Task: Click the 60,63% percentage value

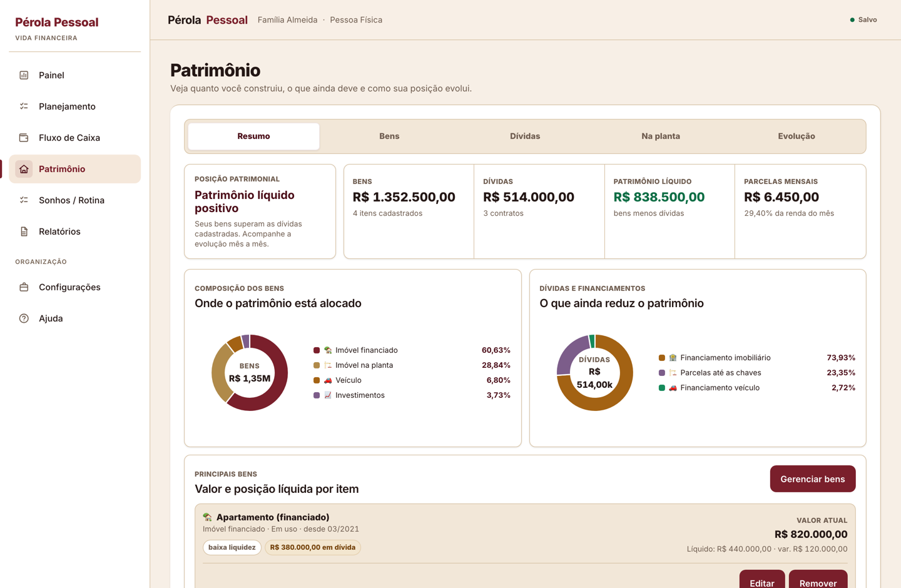Action: click(x=496, y=350)
